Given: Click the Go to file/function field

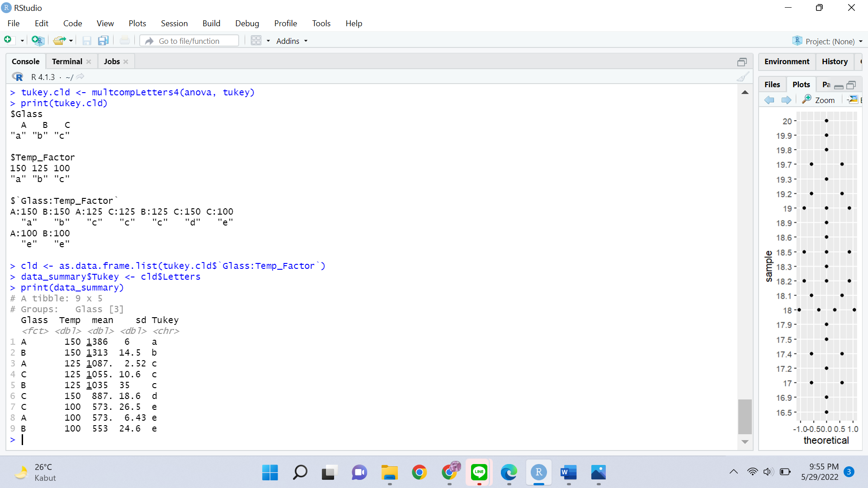Looking at the screenshot, I should click(x=190, y=41).
